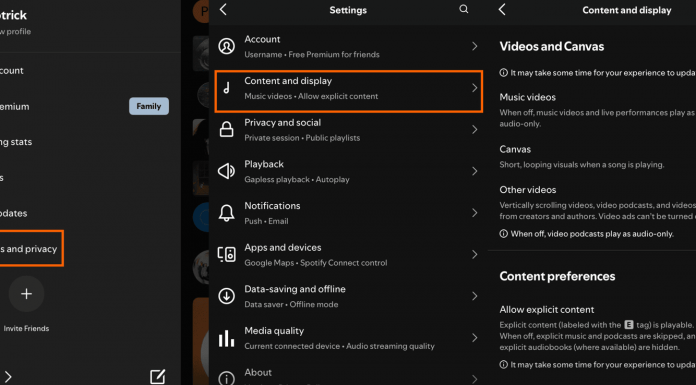Click 'Username • Free Premium for friends' subtitle
Screen dimensions: 696x385
(x=312, y=55)
